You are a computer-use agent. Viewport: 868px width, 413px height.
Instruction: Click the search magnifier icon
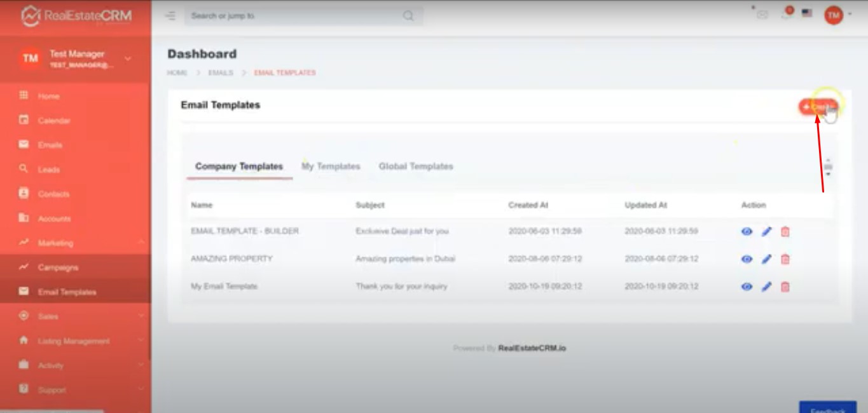pyautogui.click(x=408, y=16)
